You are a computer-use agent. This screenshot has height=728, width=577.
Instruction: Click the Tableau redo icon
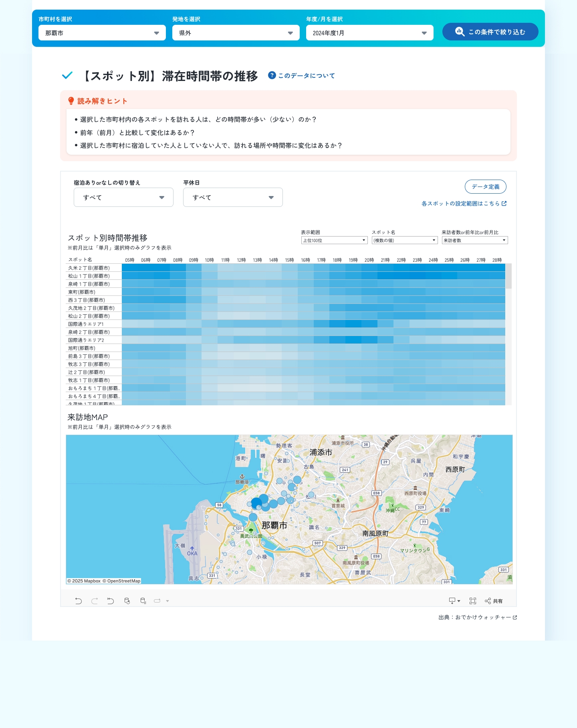[95, 601]
